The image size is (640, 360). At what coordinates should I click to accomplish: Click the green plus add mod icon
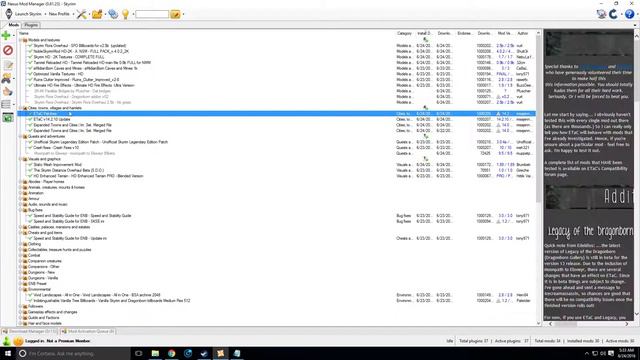[x=6, y=36]
